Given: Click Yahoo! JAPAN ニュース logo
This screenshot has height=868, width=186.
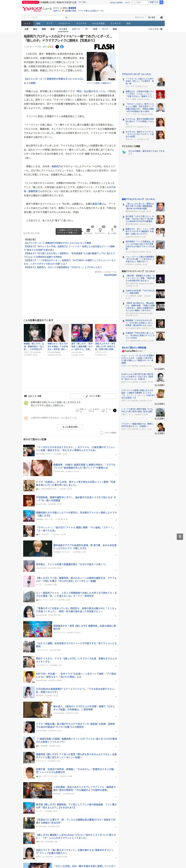Looking at the screenshot, I should click(x=37, y=9).
